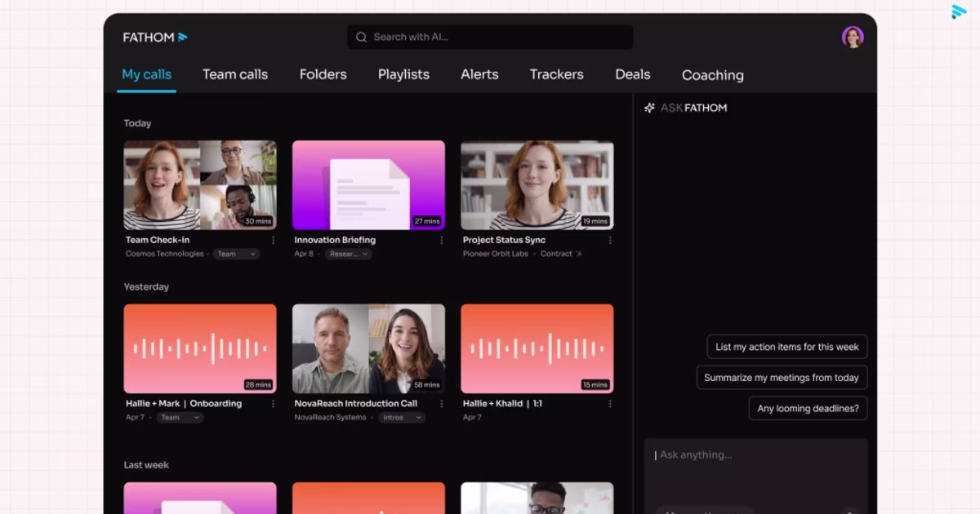980x514 pixels.
Task: Expand the Resear... tag dropdown under Innovation Briefing
Action: point(349,254)
